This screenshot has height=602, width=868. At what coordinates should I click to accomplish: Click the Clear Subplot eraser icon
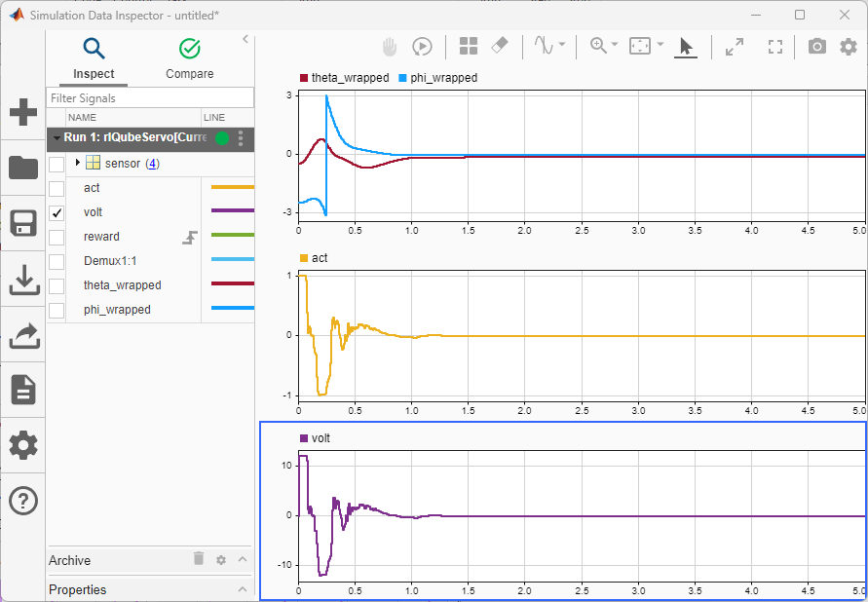499,46
